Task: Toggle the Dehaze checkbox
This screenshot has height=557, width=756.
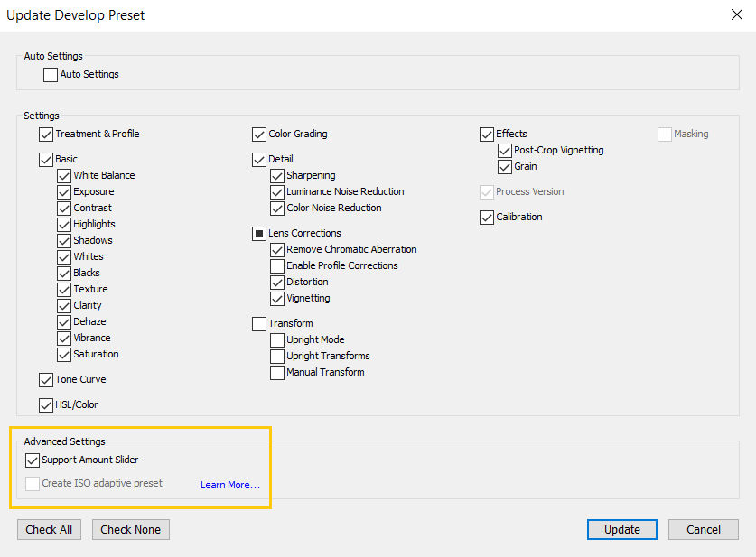Action: point(63,321)
